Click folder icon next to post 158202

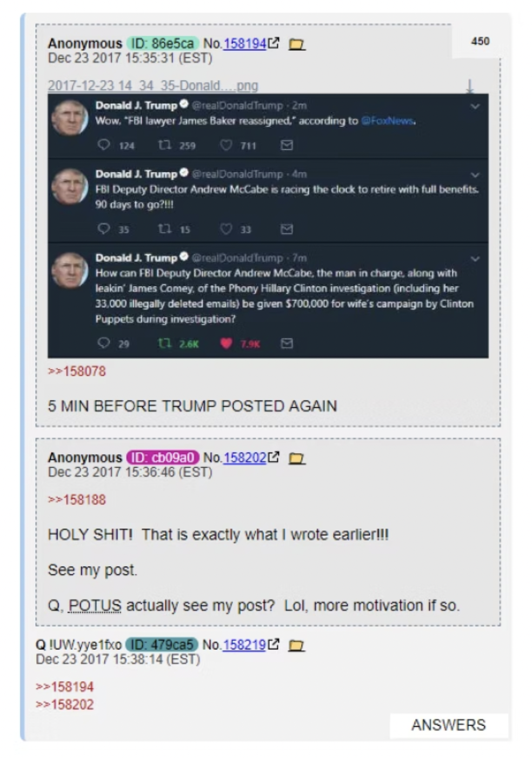tap(296, 458)
